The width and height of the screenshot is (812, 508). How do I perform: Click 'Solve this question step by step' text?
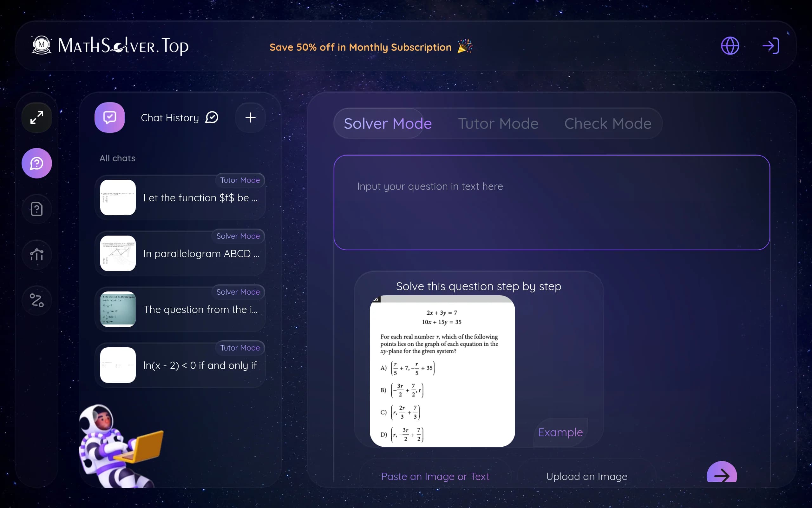point(478,286)
